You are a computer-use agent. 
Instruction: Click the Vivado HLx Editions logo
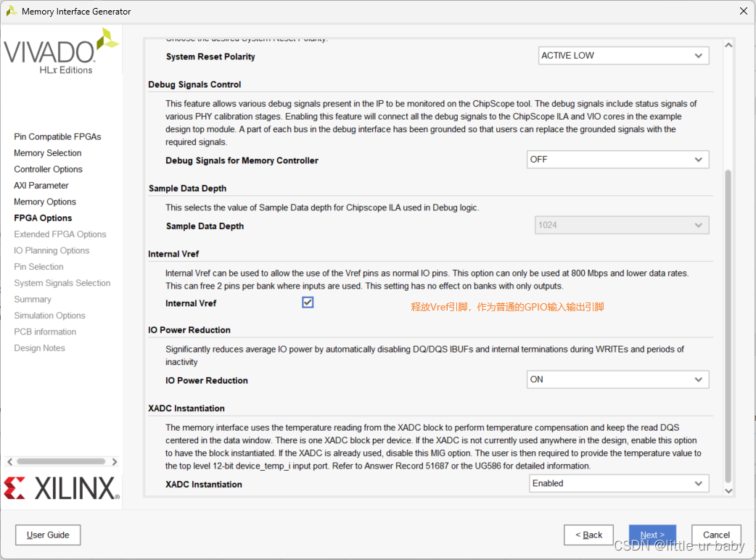point(61,52)
